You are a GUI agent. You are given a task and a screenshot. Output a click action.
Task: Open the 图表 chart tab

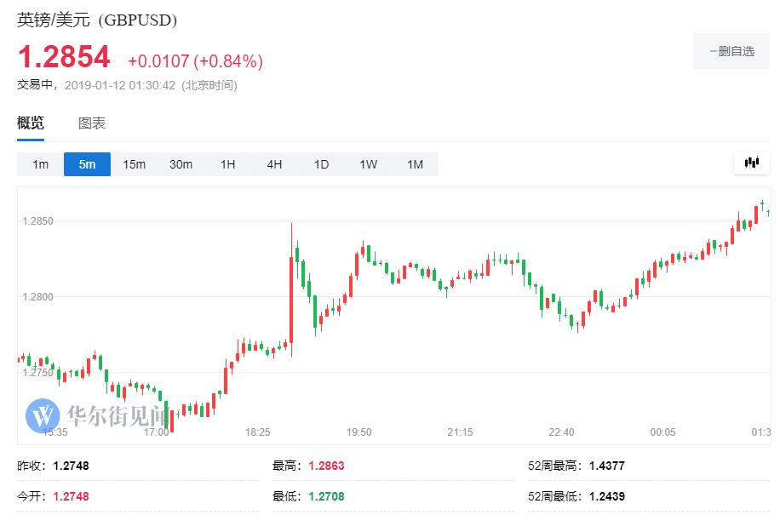(x=92, y=123)
